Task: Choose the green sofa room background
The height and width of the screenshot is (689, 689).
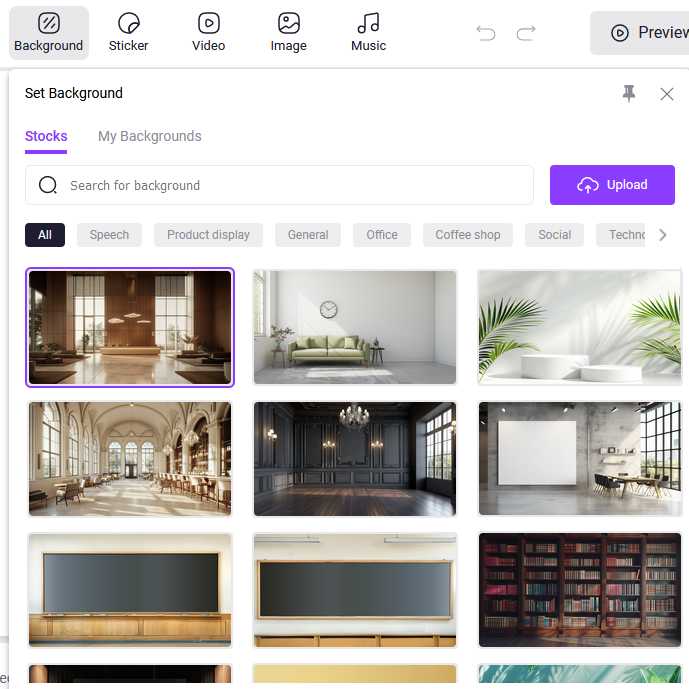Action: click(355, 327)
